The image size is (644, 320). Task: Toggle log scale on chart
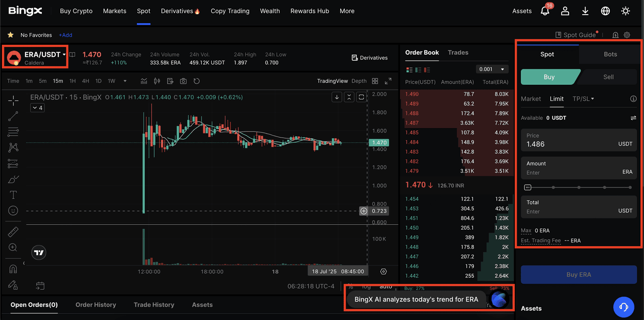[366, 286]
